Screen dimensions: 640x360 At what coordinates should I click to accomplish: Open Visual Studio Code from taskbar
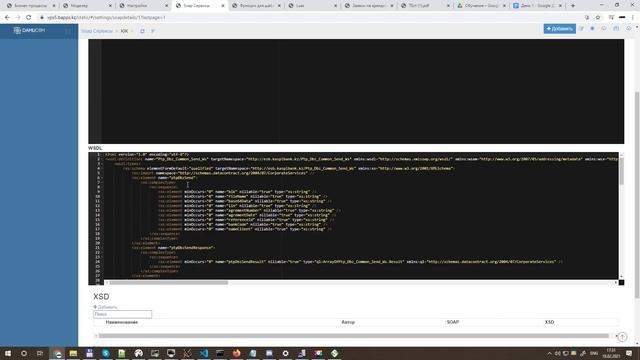coord(204,353)
